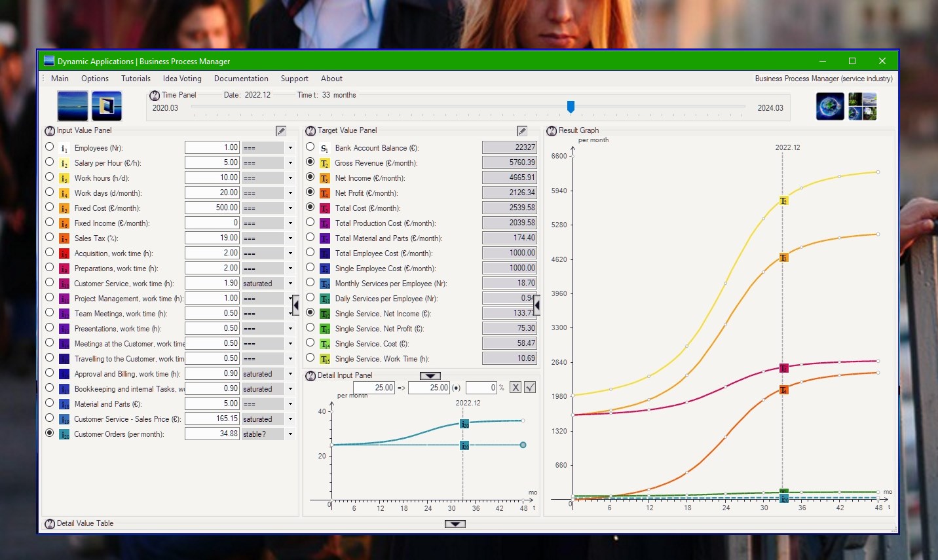Click the X cancel icon in Detail Input Panel
This screenshot has width=938, height=560.
(516, 387)
